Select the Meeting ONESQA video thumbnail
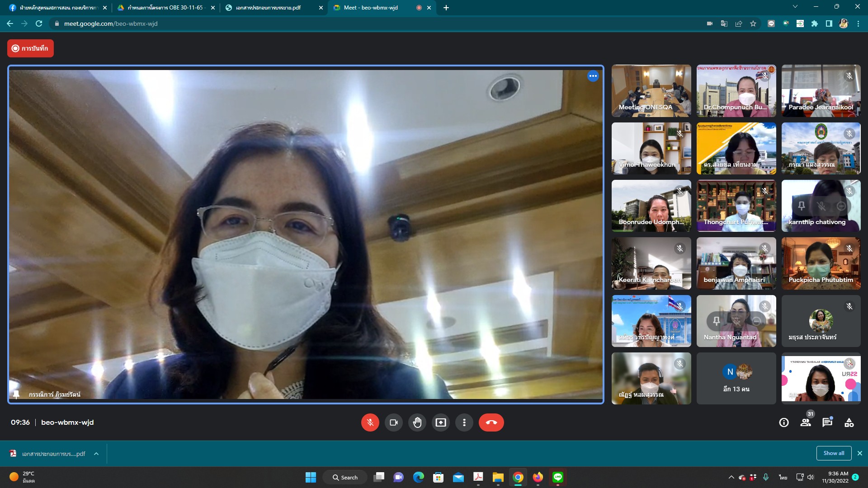Viewport: 868px width, 488px height. pos(651,90)
